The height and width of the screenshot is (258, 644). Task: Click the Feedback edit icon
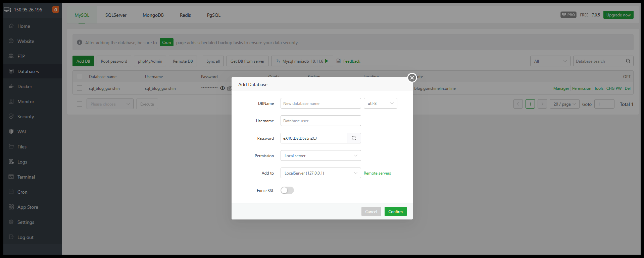(339, 61)
